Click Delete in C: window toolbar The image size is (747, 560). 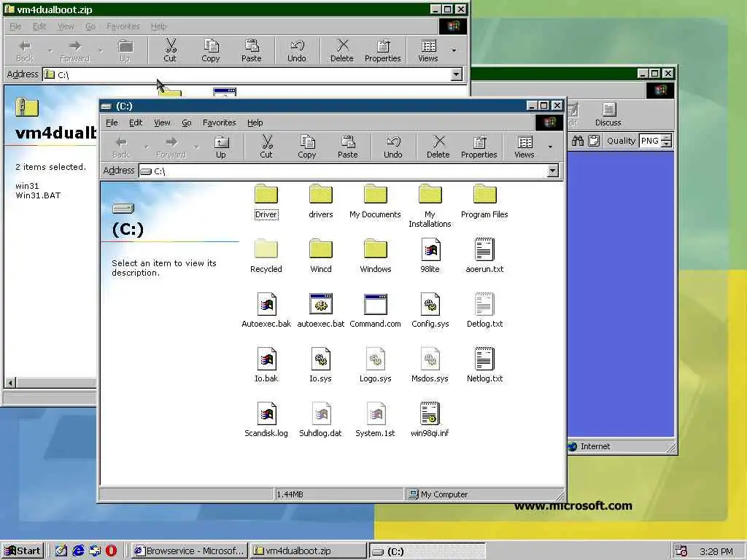(x=438, y=147)
